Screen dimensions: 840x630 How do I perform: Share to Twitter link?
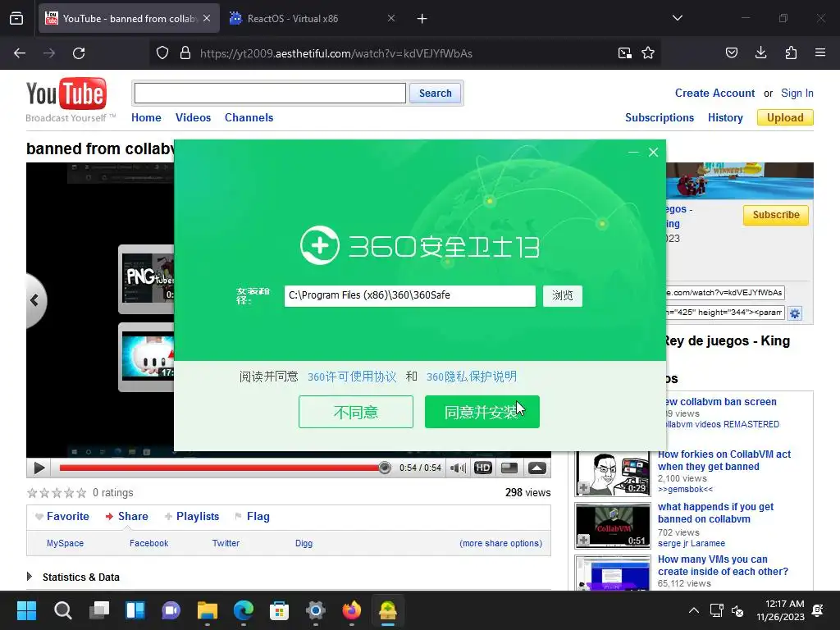point(226,543)
